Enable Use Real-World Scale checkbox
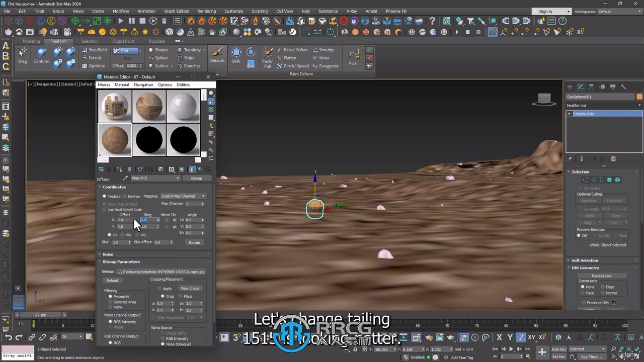Viewport: 644px width, 362px height. tap(105, 210)
